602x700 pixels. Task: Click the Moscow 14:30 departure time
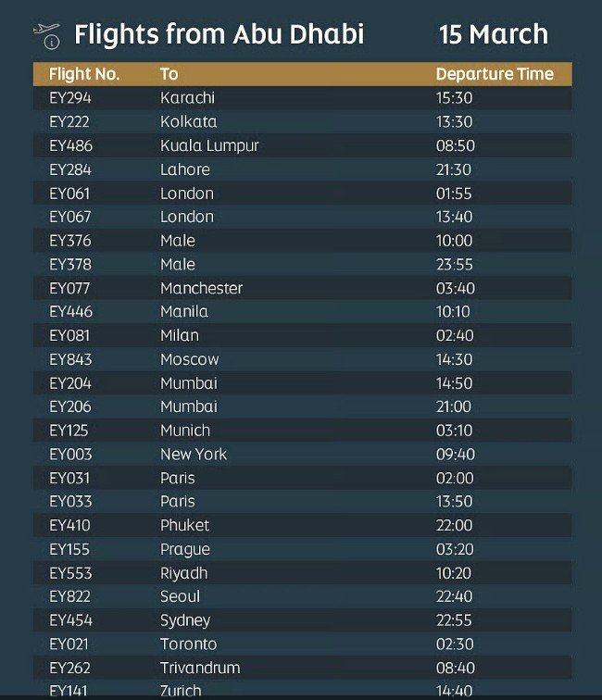tap(454, 359)
